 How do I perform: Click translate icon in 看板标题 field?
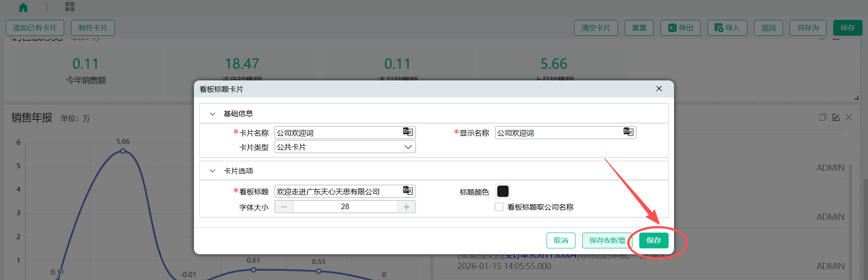tap(408, 191)
